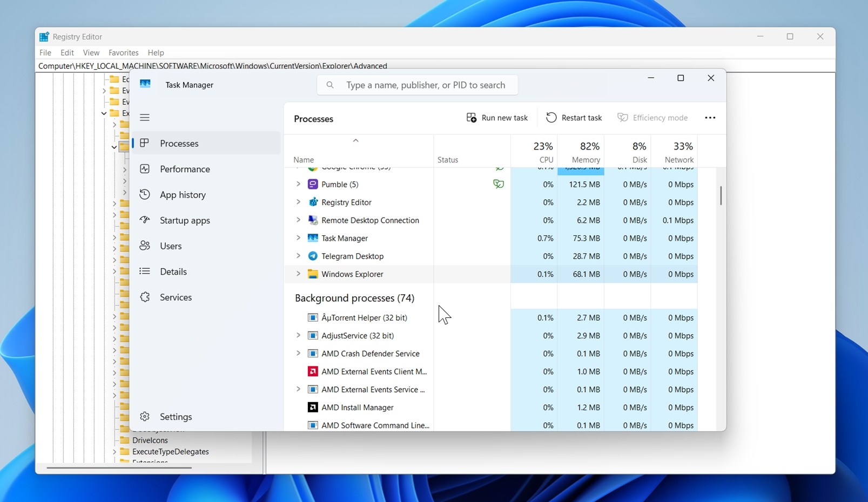Open App history view

(x=182, y=194)
